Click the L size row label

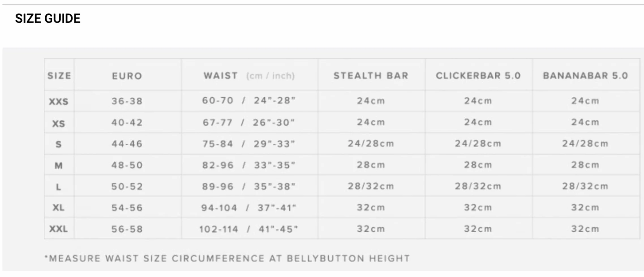(59, 187)
